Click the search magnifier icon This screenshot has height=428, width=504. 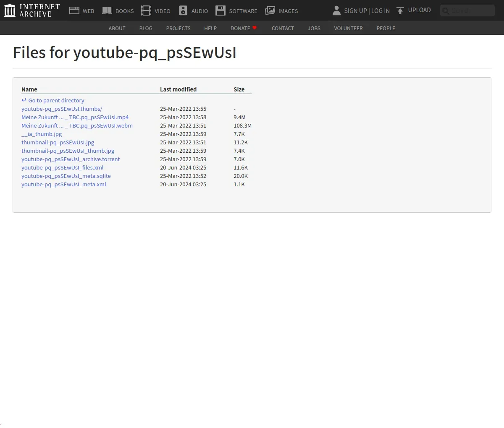pyautogui.click(x=446, y=11)
